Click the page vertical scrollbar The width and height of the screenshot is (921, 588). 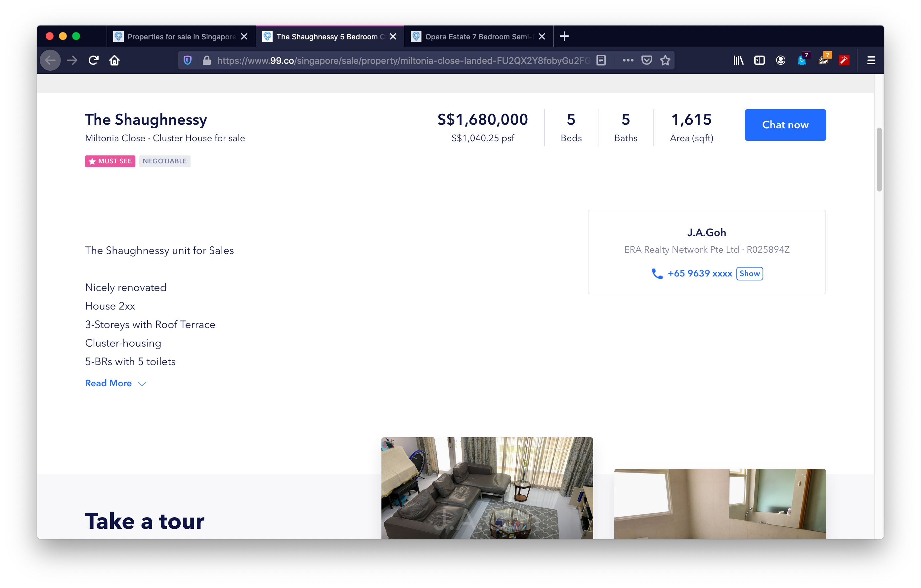[x=879, y=160]
